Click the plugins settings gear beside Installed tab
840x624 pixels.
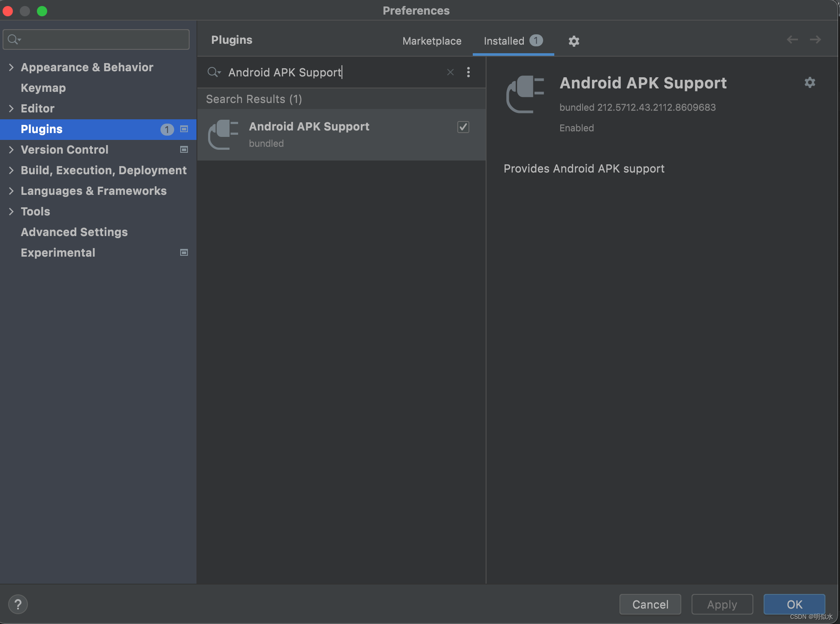(x=574, y=41)
